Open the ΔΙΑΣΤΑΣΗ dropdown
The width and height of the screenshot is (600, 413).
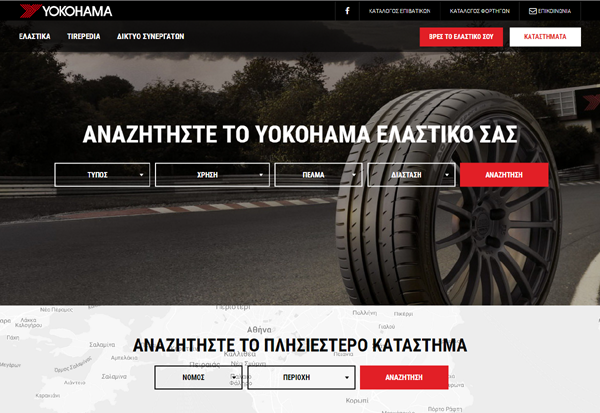(x=411, y=175)
